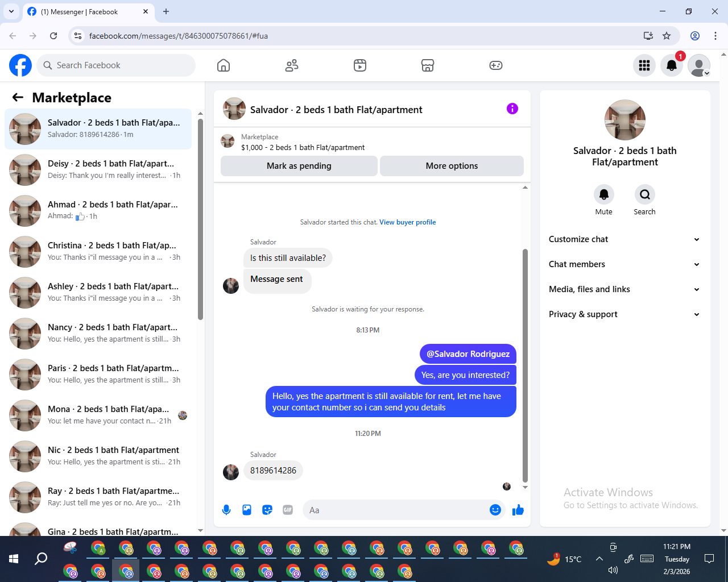The height and width of the screenshot is (582, 728).
Task: Click the 'Yes, are you interested?' message
Action: (465, 375)
